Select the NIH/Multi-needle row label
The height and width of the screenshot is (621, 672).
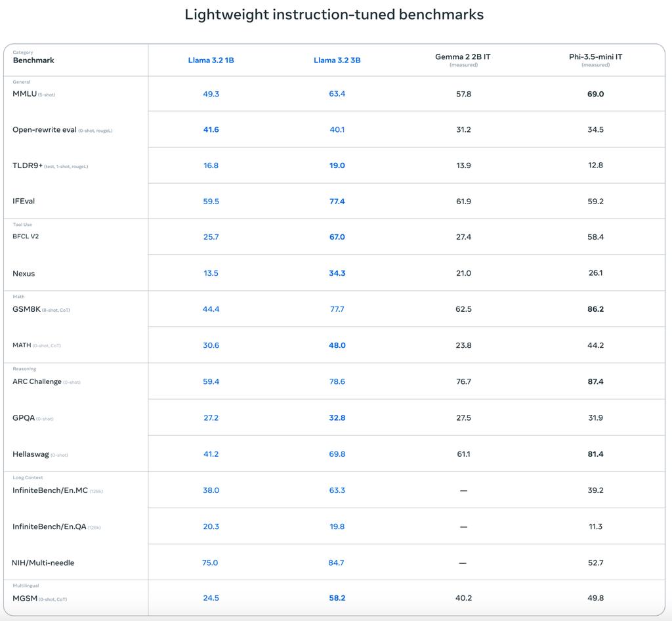coord(43,563)
